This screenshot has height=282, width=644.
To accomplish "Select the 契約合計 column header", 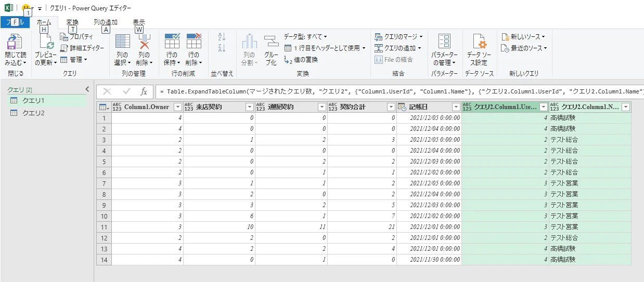I will 361,107.
